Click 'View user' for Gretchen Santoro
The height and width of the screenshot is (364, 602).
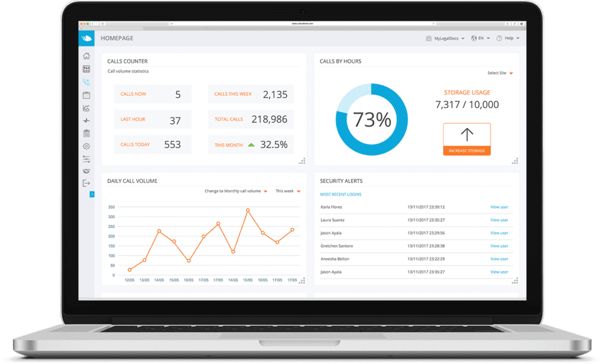tap(499, 246)
